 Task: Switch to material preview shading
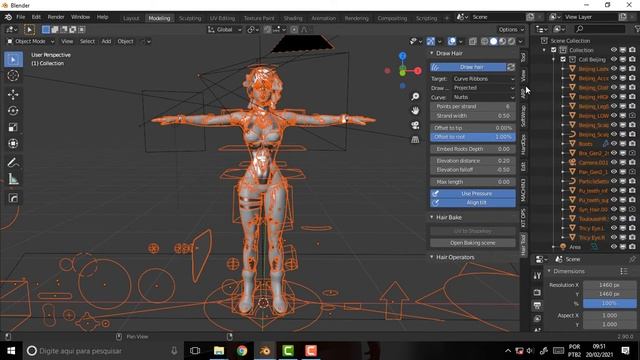pyautogui.click(x=502, y=41)
